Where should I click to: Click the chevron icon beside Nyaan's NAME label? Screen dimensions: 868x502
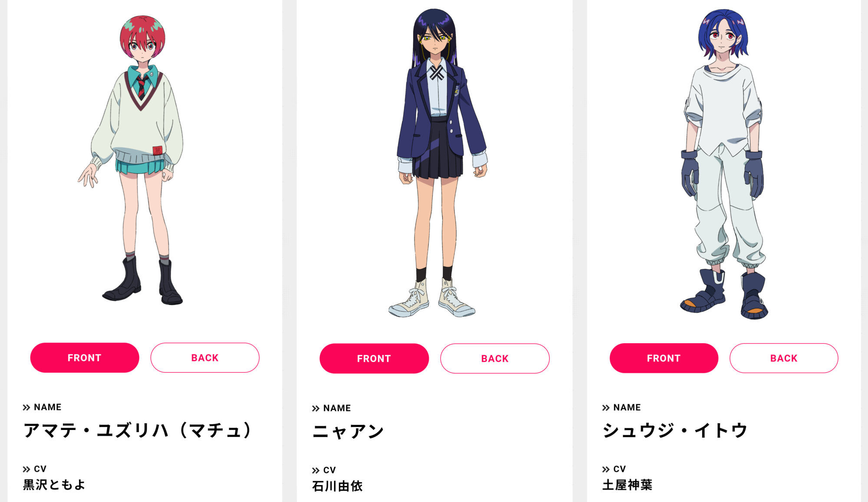(x=316, y=408)
